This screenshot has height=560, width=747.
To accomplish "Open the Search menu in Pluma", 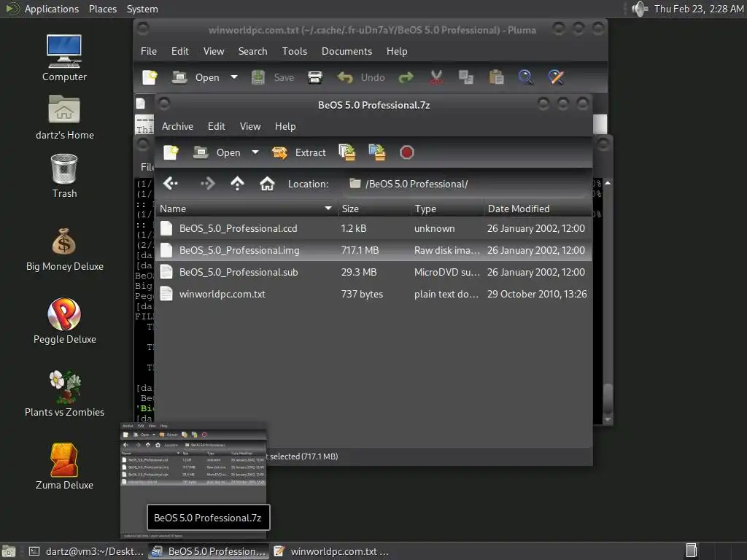I will click(x=252, y=52).
